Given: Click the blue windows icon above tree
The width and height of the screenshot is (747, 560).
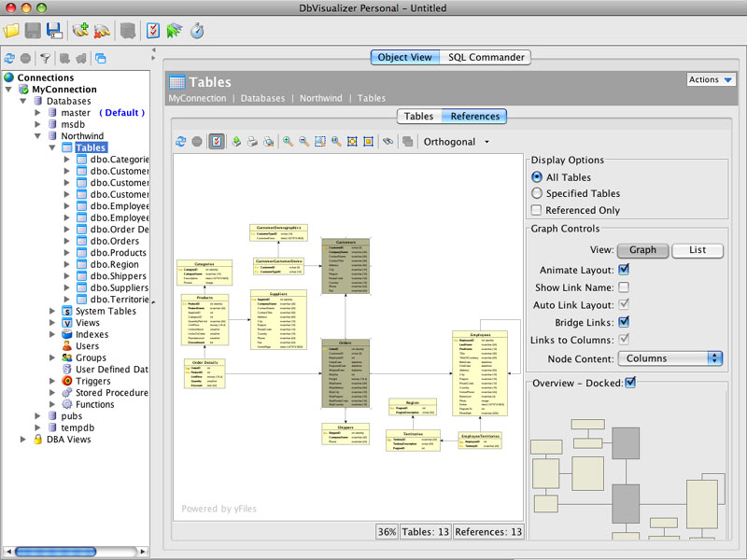Looking at the screenshot, I should tap(101, 59).
